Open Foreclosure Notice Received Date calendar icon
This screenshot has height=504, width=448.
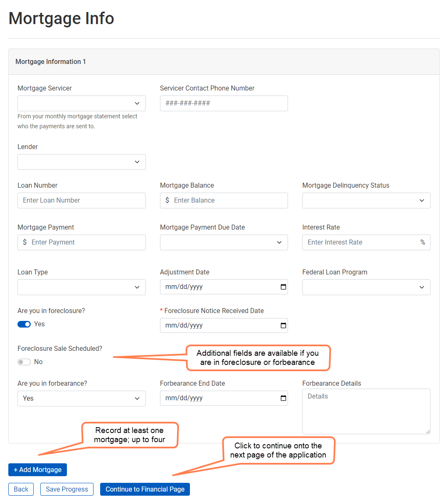pyautogui.click(x=283, y=325)
